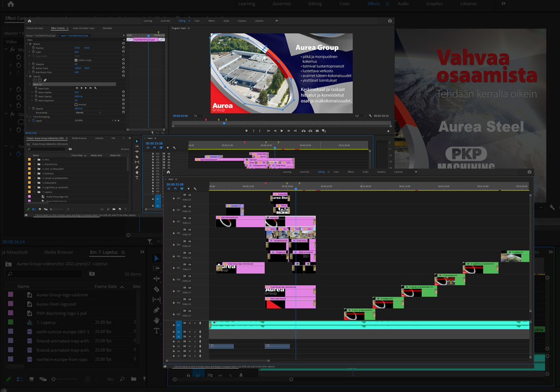Switch the bin to list view
Viewport: 560px width, 392px height.
coord(20,380)
